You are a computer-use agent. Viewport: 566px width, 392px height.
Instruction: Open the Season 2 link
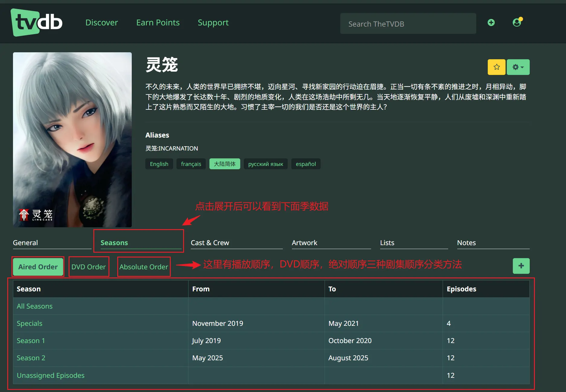[x=31, y=358]
